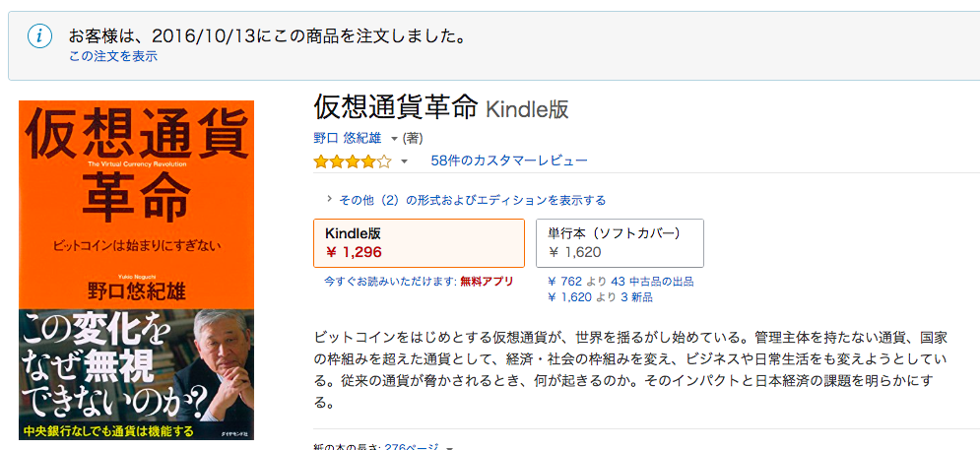Expand the other formats chevron arrow

coord(328,200)
